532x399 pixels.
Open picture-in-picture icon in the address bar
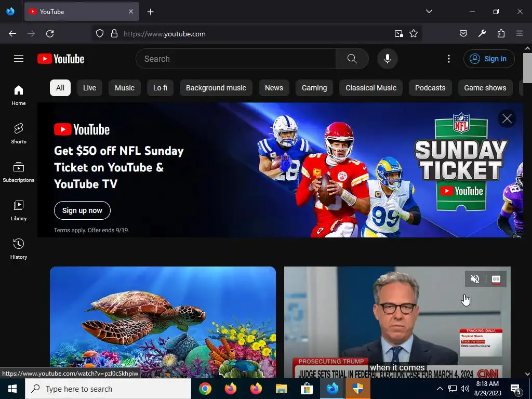398,34
